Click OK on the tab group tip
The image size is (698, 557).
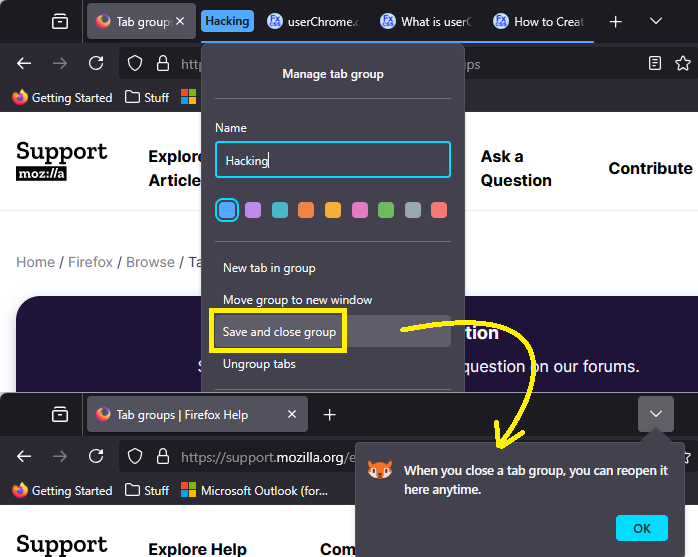[x=641, y=528]
